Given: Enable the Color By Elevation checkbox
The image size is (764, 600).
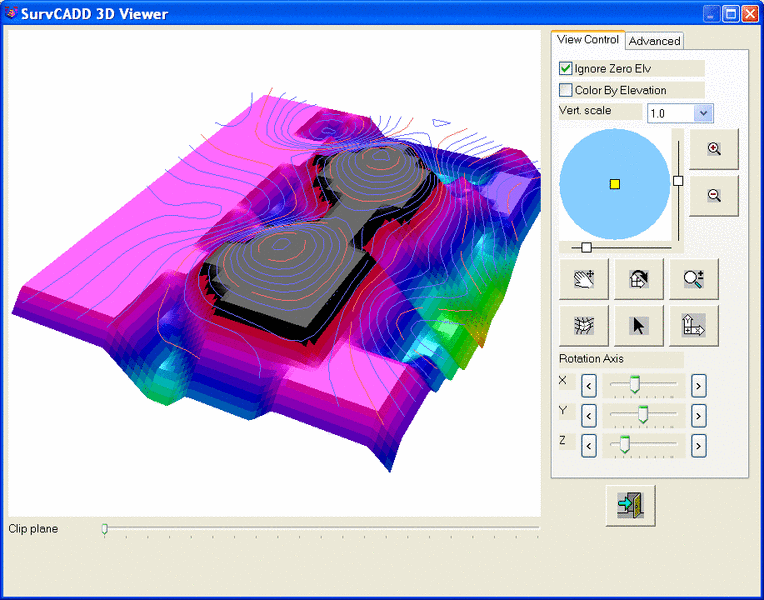Looking at the screenshot, I should tap(565, 90).
